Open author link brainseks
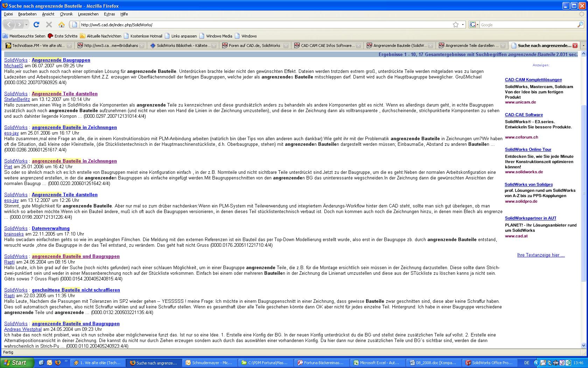The width and height of the screenshot is (588, 368). click(x=14, y=234)
